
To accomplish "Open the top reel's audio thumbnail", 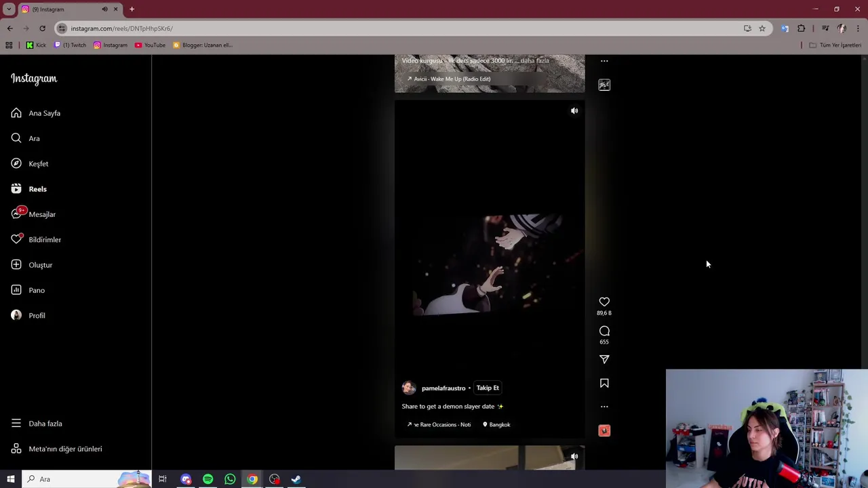I will [x=604, y=85].
